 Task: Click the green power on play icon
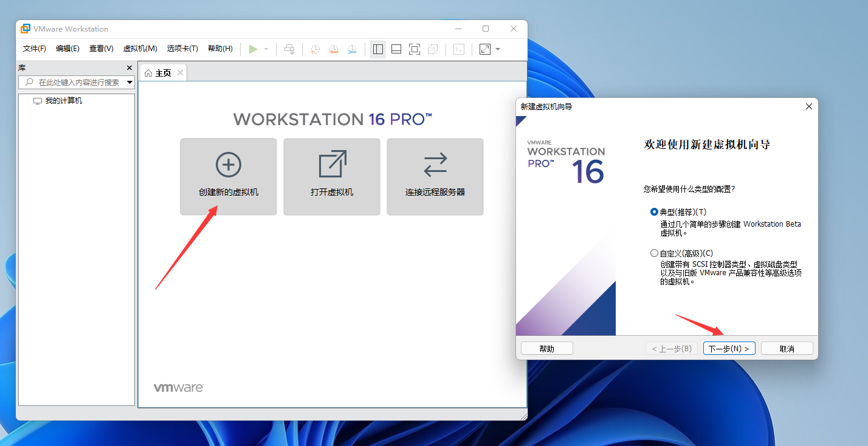pyautogui.click(x=253, y=49)
